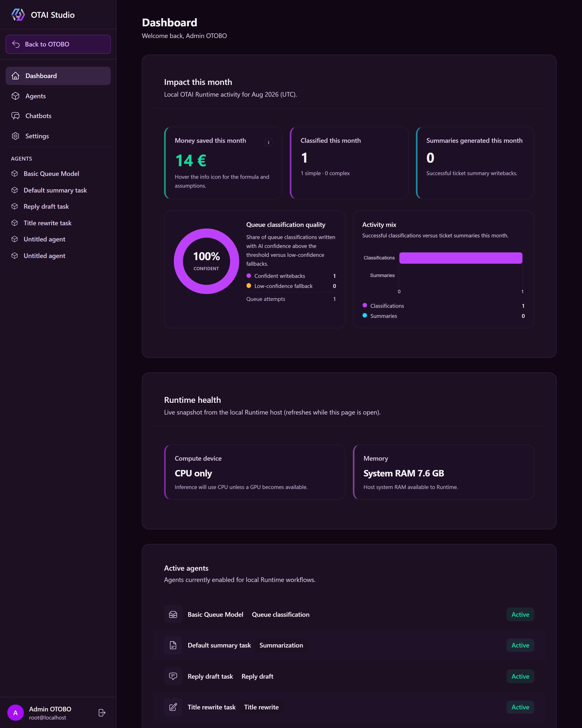Click the Back to OTOBO button
Screen dimensions: 582x728
point(58,44)
